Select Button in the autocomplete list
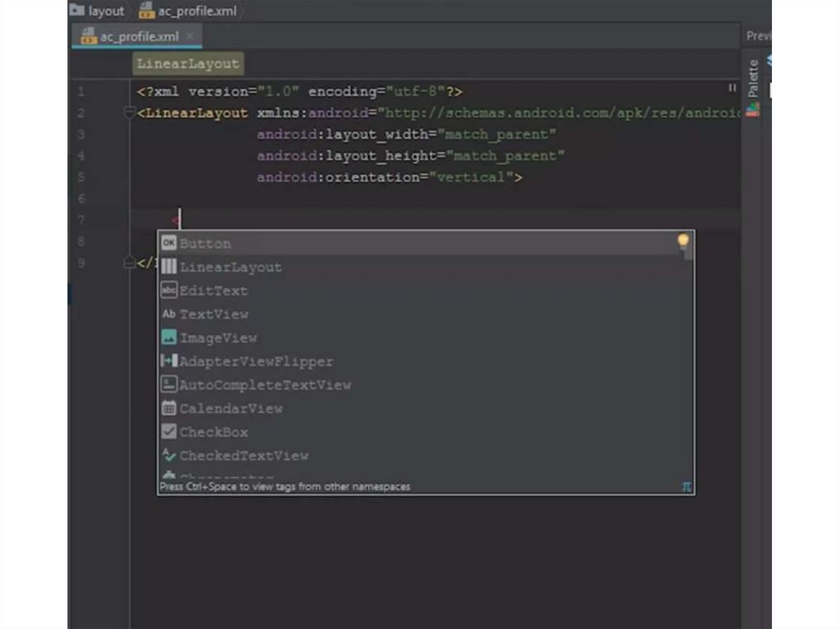This screenshot has height=629, width=840. (x=205, y=244)
